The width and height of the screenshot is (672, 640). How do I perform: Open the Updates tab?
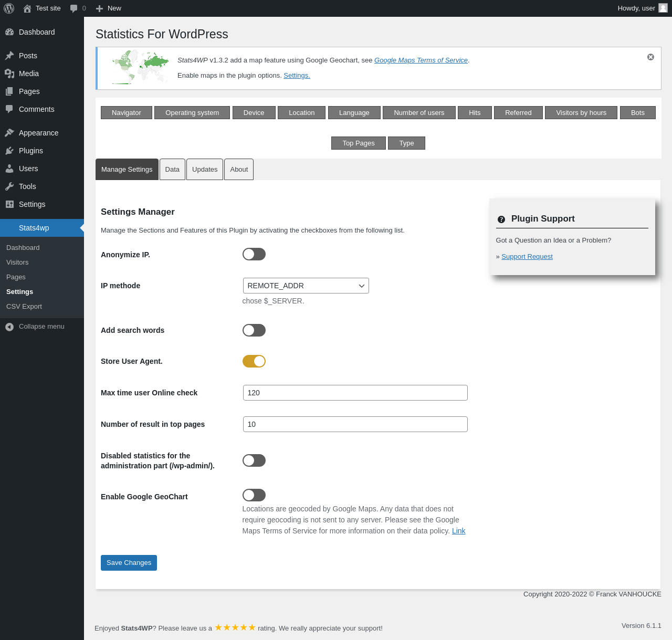(205, 169)
